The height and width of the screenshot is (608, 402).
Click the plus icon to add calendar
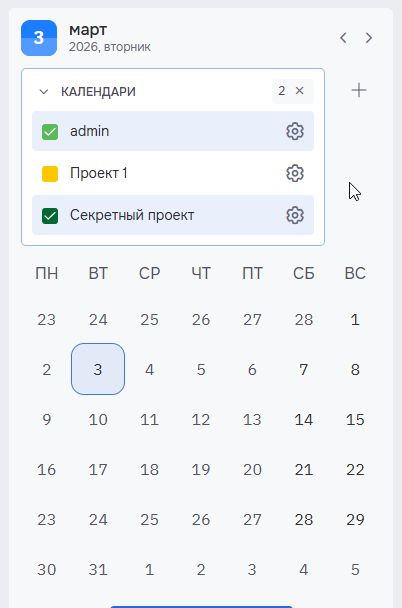(359, 90)
